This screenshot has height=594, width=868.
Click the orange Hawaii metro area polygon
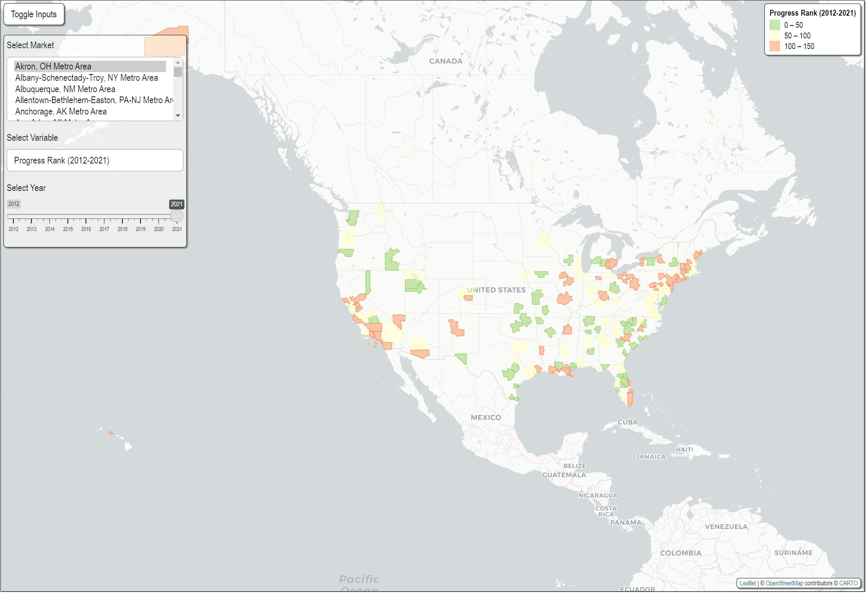(x=111, y=433)
